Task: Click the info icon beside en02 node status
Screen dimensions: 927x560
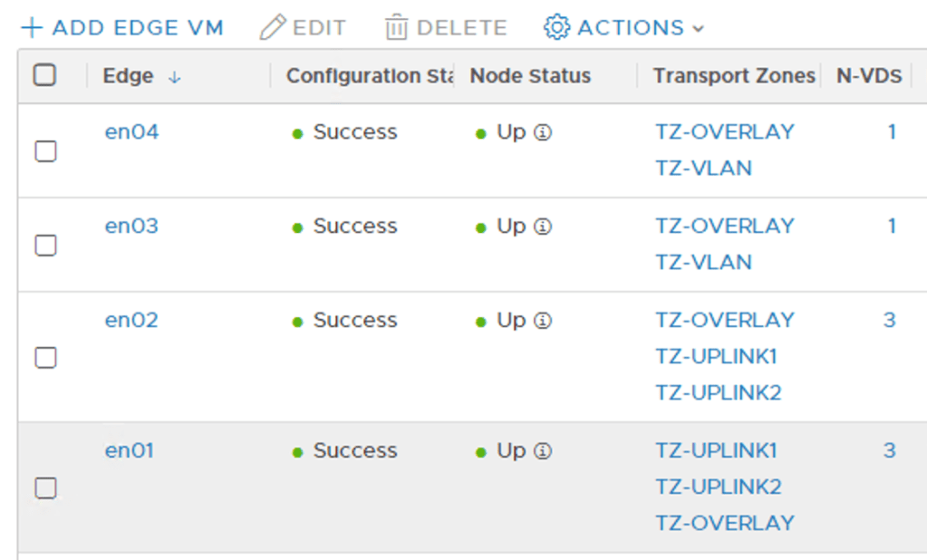Action: (x=543, y=321)
